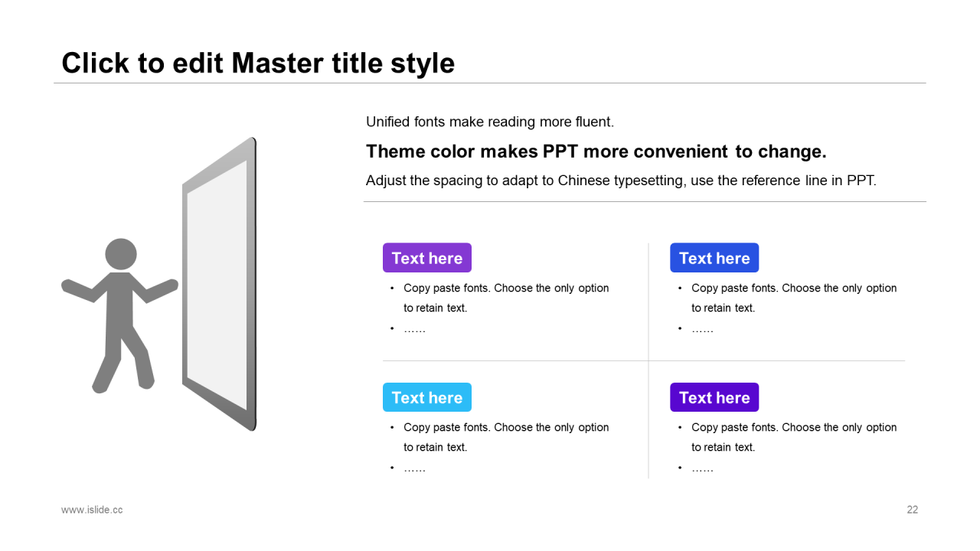Click the 'Adjust the spacing to adapt' sentence
Viewport: 980px width, 551px height.
tap(621, 181)
